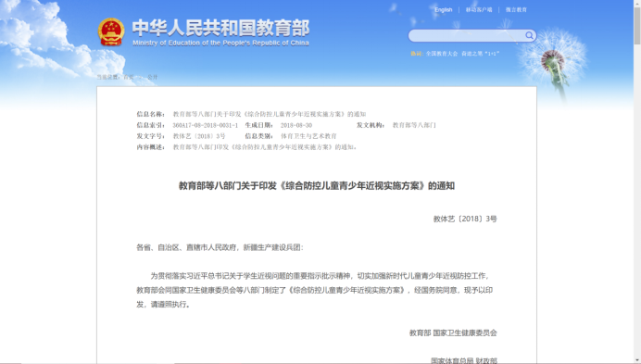
Task: Click document number 教体艺〔2018〕3号 in metadata
Action: (198, 136)
